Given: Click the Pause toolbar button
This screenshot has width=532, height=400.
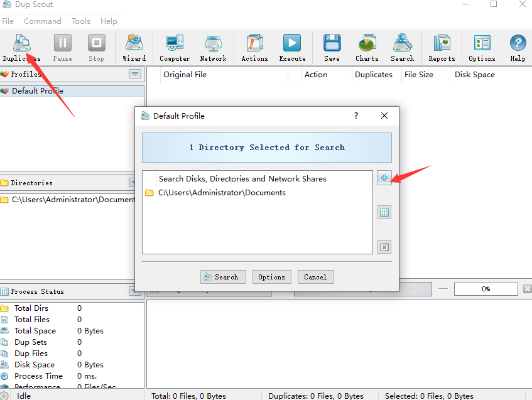Looking at the screenshot, I should (62, 48).
